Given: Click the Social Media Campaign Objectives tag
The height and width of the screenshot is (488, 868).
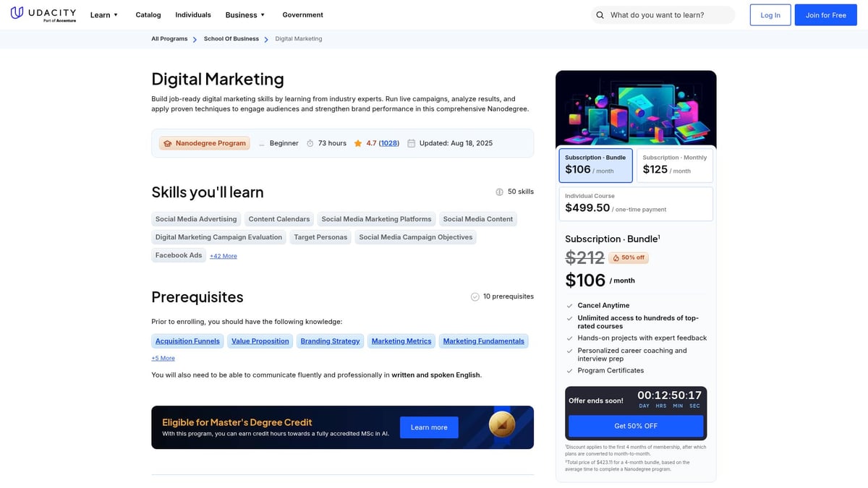Looking at the screenshot, I should [416, 237].
